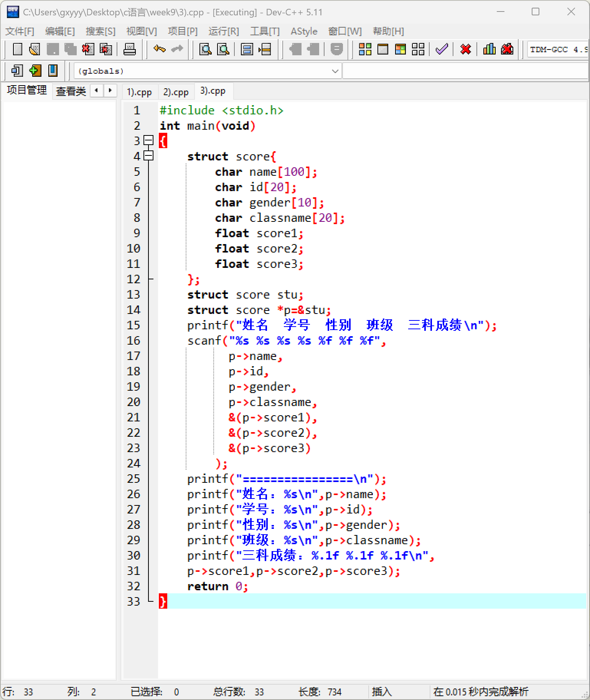Switch to the 2).cpp editor tab
The width and height of the screenshot is (590, 700).
point(176,92)
